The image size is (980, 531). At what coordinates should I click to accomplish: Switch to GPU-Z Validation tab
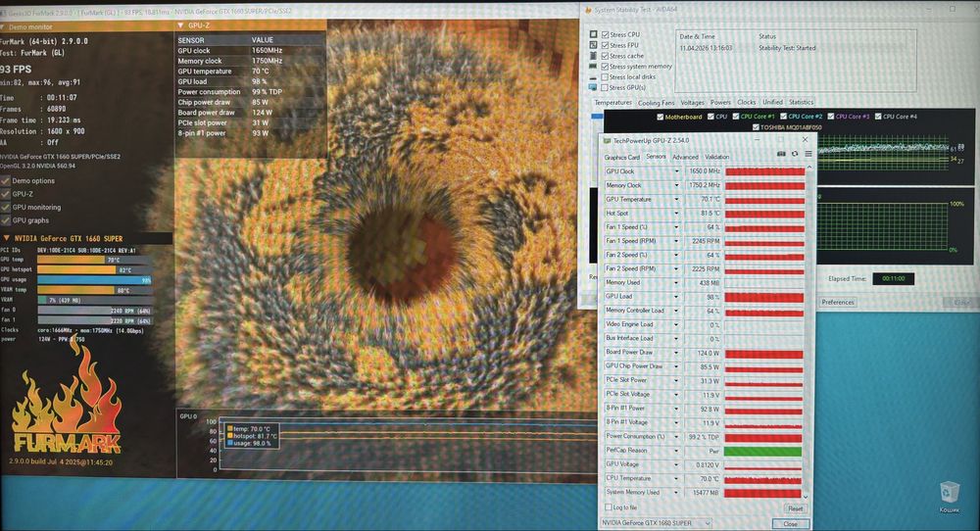point(717,158)
